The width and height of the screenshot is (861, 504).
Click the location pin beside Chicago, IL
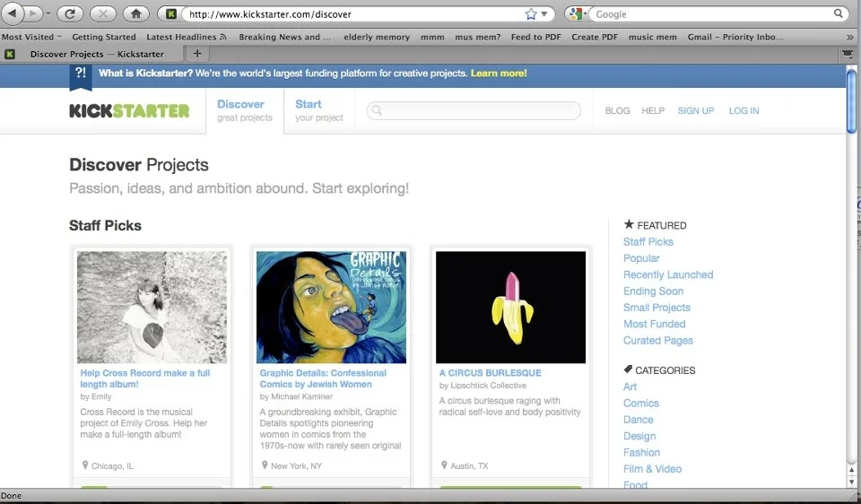click(x=84, y=465)
